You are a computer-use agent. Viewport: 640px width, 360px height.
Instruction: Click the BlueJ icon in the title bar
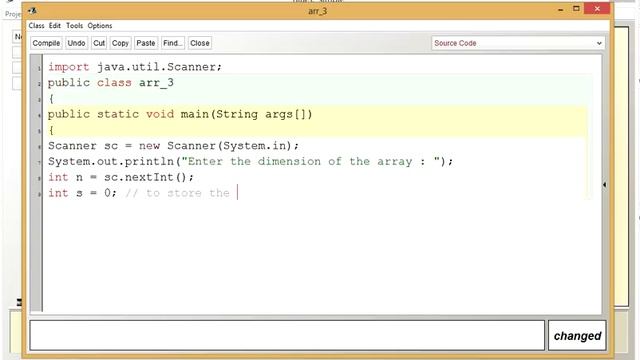tap(33, 11)
